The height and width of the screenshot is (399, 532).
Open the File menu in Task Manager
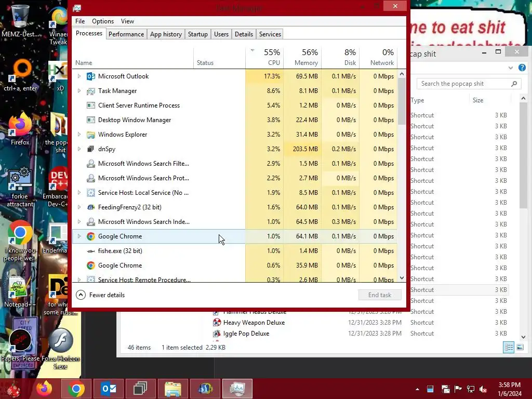[80, 21]
